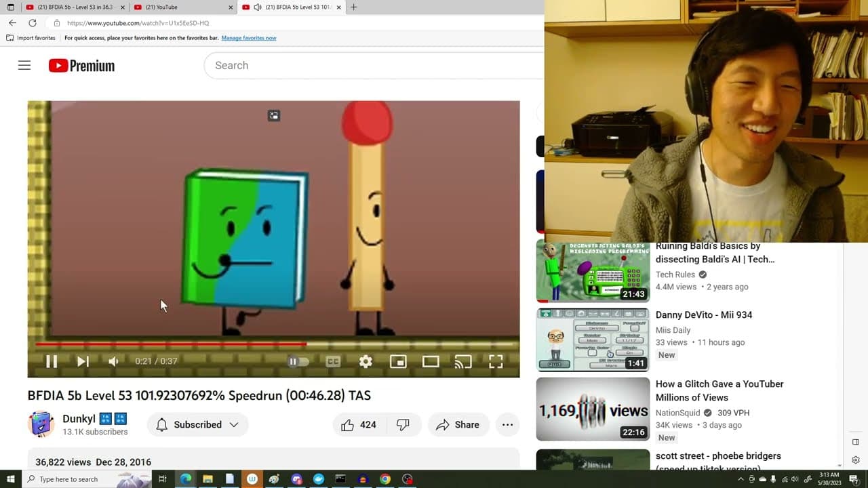
Task: Skip to the next video
Action: pyautogui.click(x=83, y=361)
